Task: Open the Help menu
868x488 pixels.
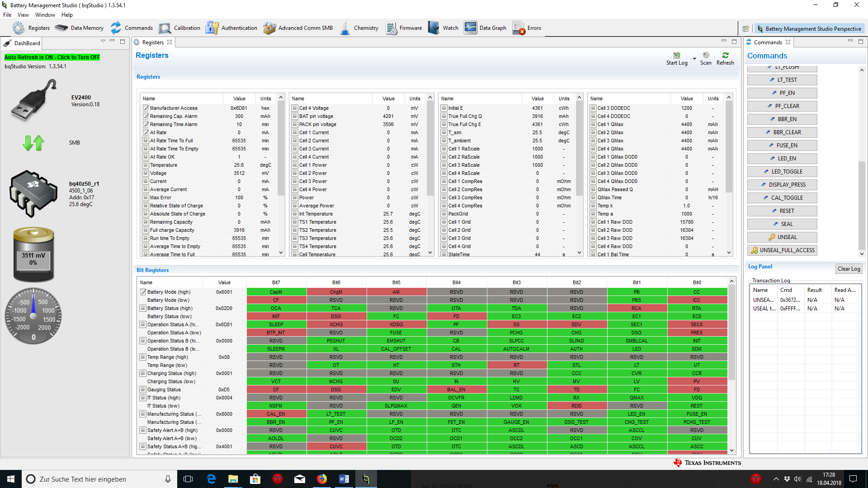Action: (x=67, y=15)
